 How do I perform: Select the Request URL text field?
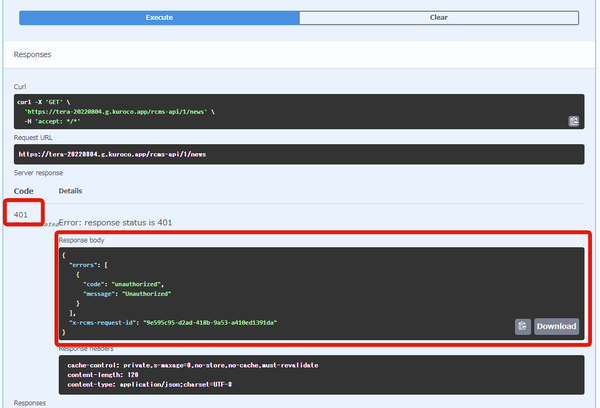299,154
